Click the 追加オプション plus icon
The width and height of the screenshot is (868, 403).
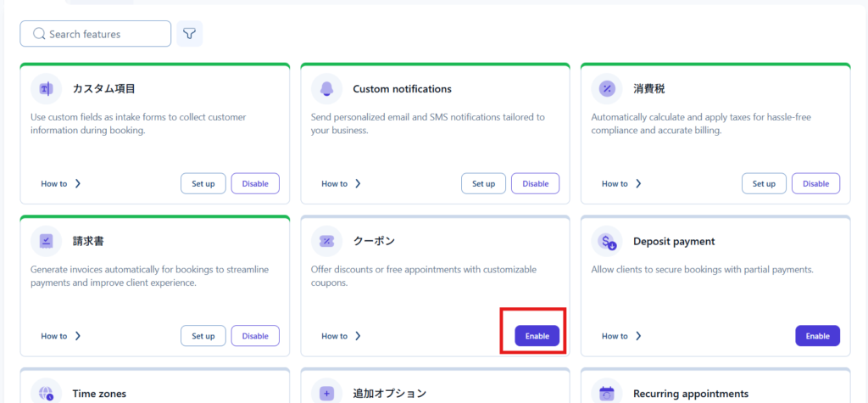pyautogui.click(x=326, y=393)
